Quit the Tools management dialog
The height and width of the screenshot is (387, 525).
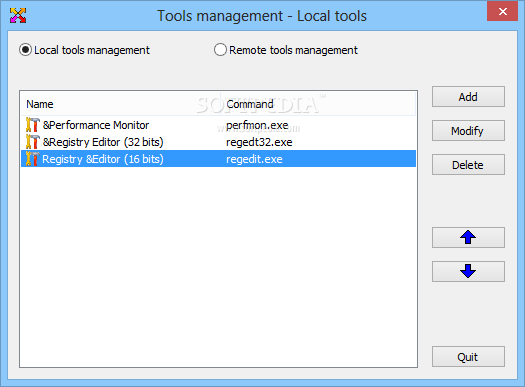point(468,357)
